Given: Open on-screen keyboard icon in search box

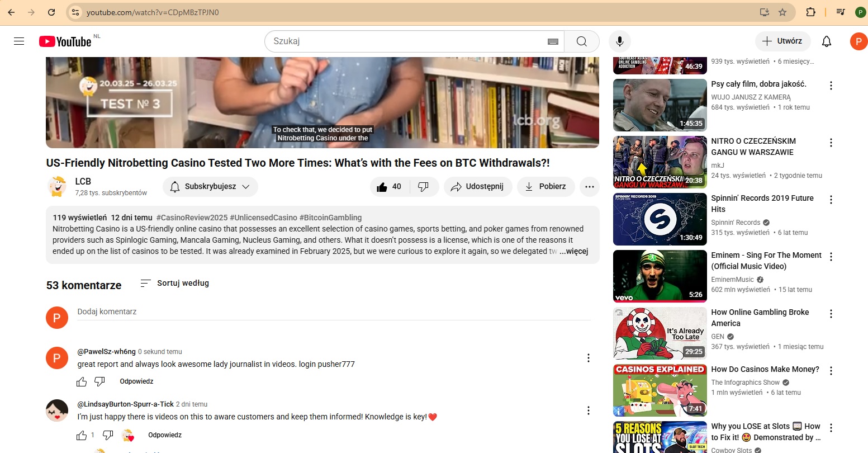Looking at the screenshot, I should coord(553,41).
